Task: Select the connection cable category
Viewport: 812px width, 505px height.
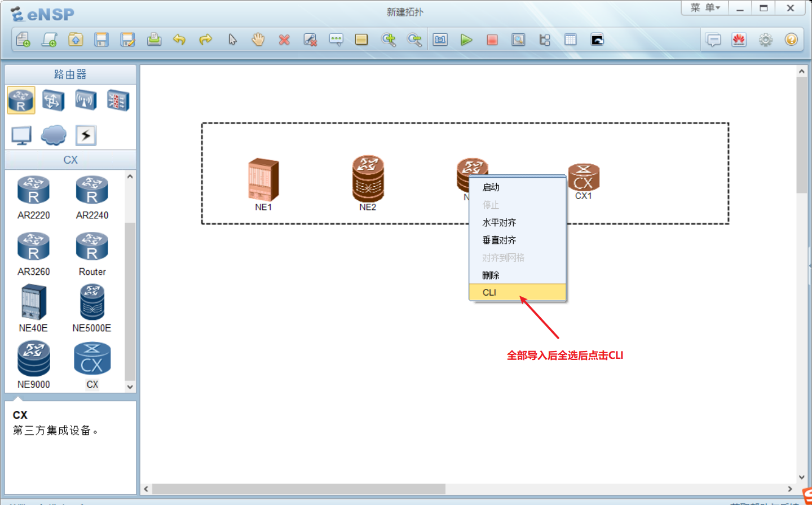Action: tap(86, 135)
